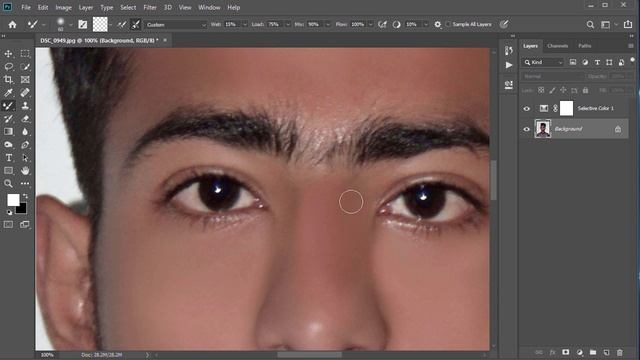640x360 pixels.
Task: Open the Load value dropdown
Action: [288, 24]
